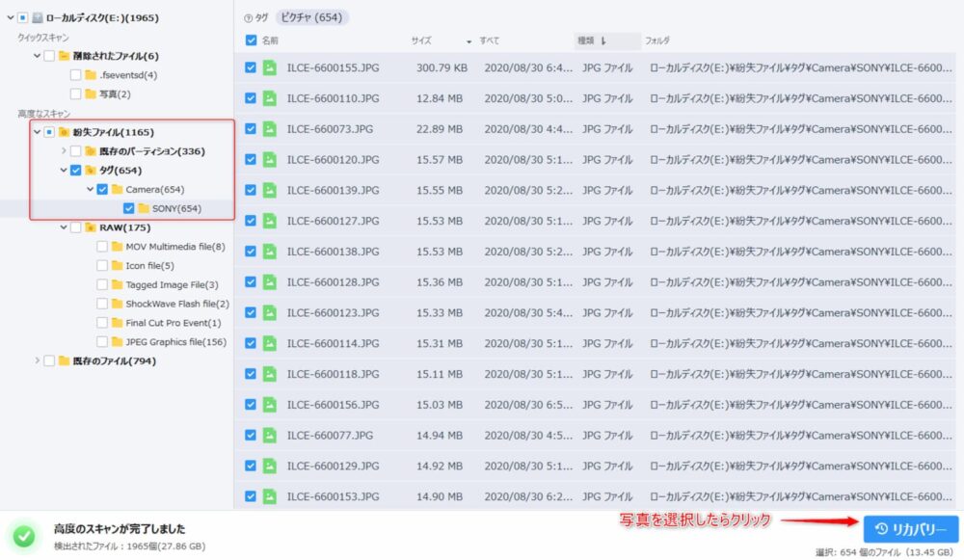964x560 pixels.
Task: Uncheck the checkbox for ILCE-660073.JPG
Action: pos(251,129)
